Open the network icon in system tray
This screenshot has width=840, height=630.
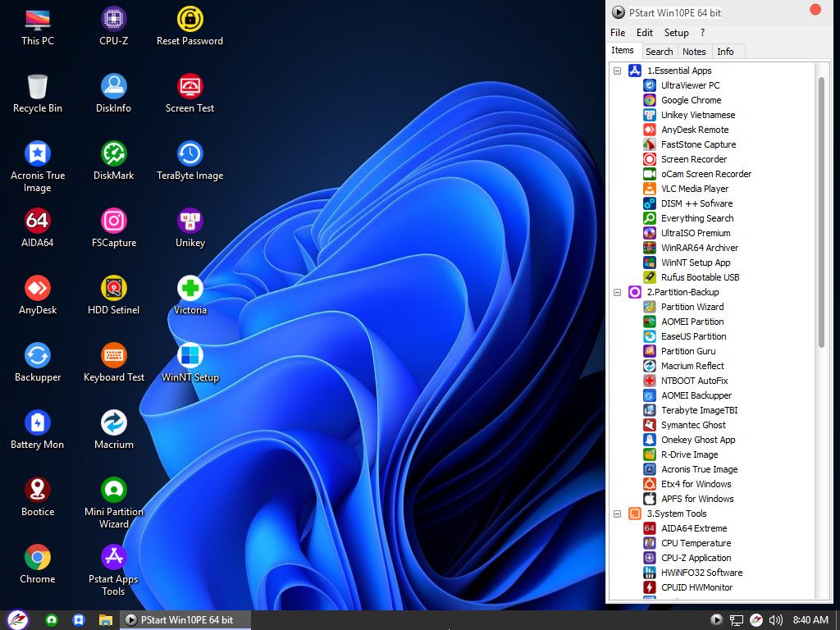[737, 620]
